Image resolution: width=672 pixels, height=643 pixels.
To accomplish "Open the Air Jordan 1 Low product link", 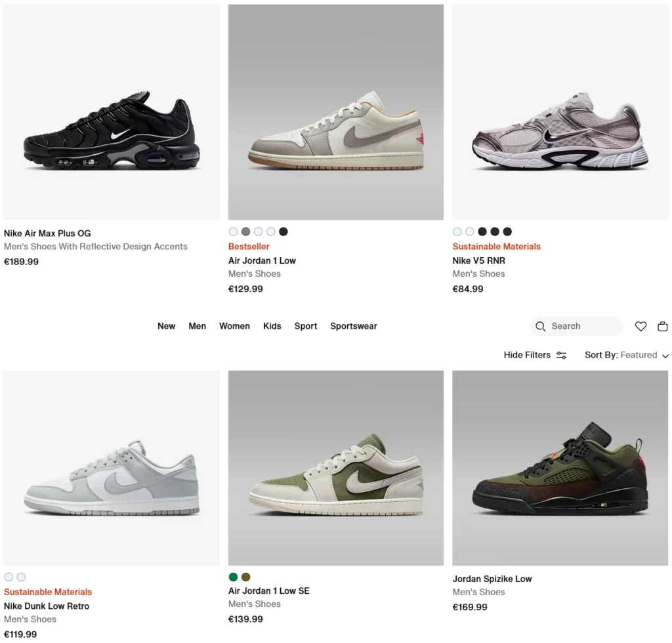I will pyautogui.click(x=262, y=260).
